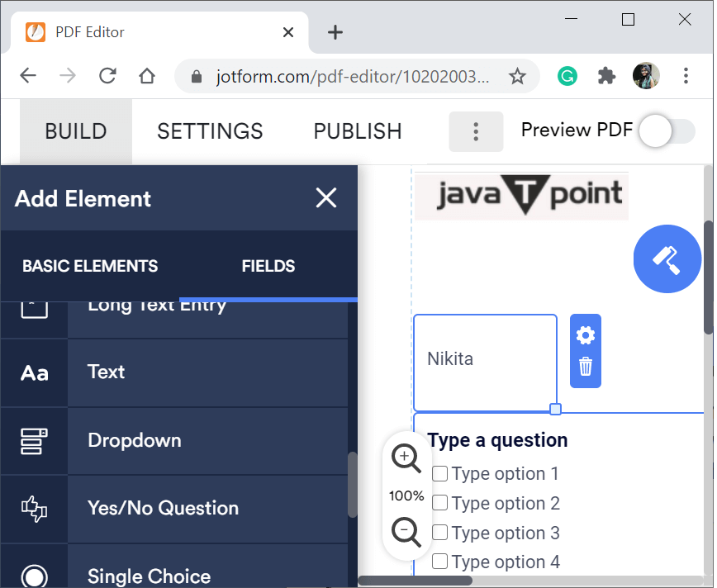Click the 100% zoom level text
The width and height of the screenshot is (717, 588).
406,496
